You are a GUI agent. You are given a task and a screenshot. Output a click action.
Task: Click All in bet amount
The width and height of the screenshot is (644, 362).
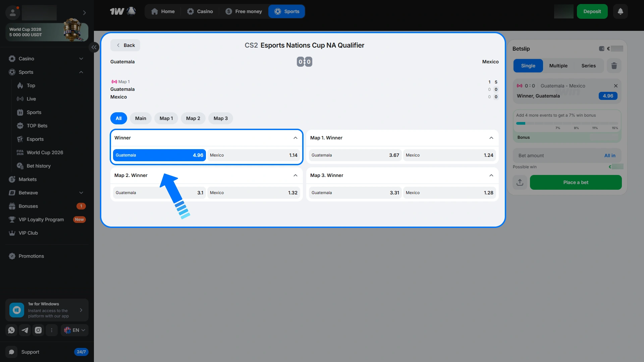(x=610, y=156)
